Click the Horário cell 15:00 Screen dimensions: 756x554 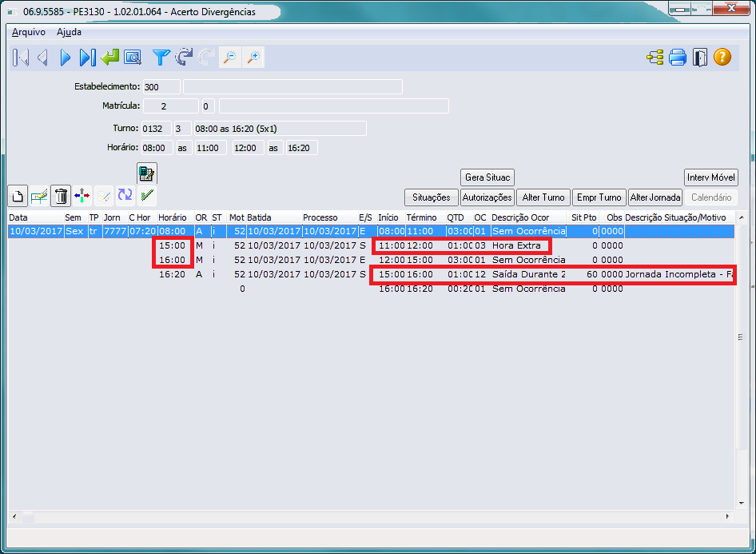(x=173, y=245)
